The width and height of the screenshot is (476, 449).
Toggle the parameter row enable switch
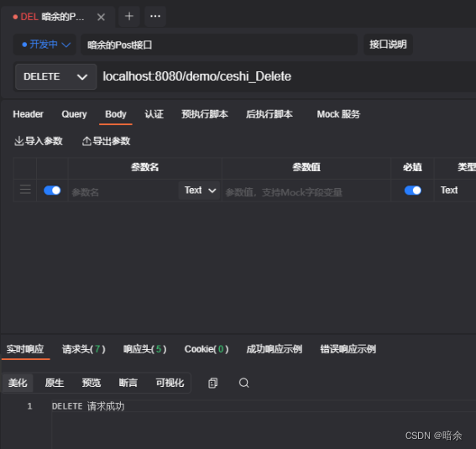(x=52, y=191)
